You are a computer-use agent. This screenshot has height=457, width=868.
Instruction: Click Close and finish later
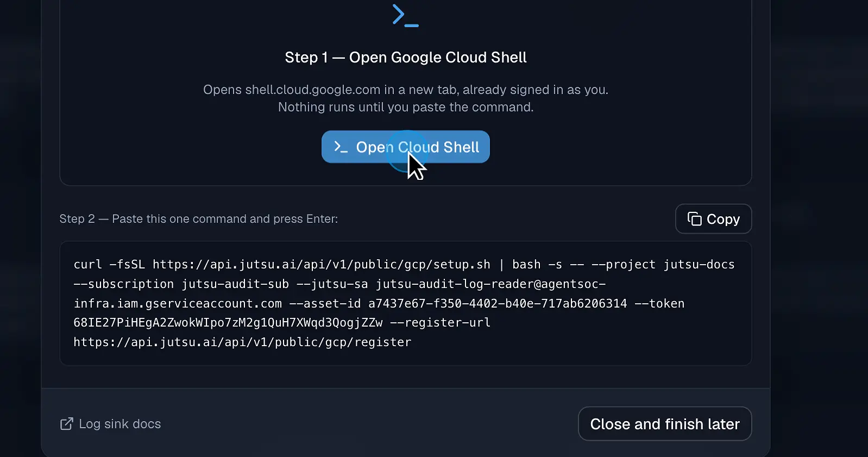pos(665,424)
